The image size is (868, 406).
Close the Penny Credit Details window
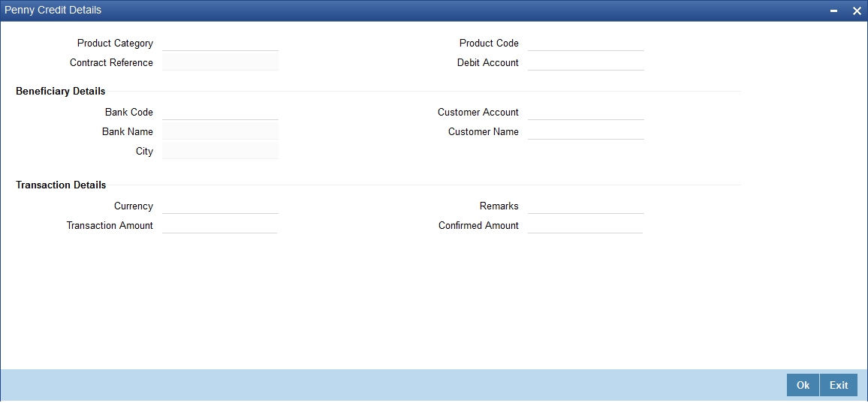tap(857, 11)
